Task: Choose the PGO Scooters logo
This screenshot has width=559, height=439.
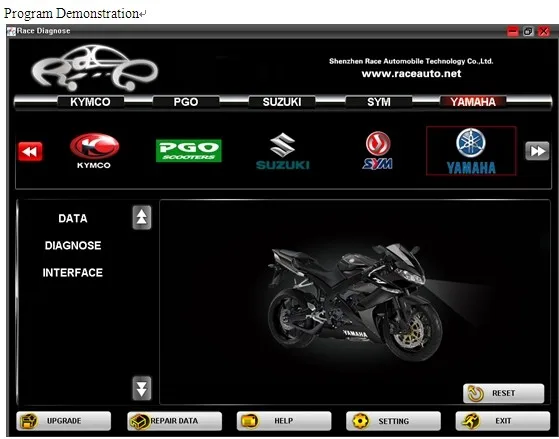Action: tap(189, 150)
